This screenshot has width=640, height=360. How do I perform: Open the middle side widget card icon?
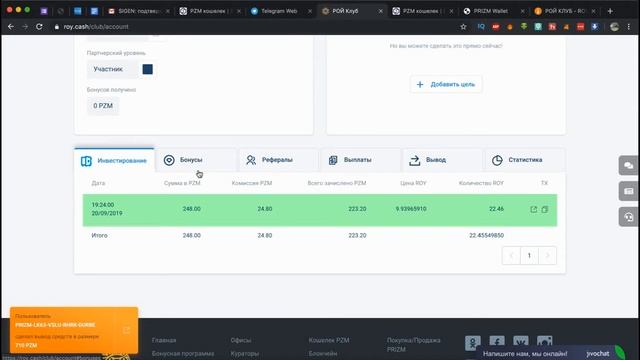(629, 191)
